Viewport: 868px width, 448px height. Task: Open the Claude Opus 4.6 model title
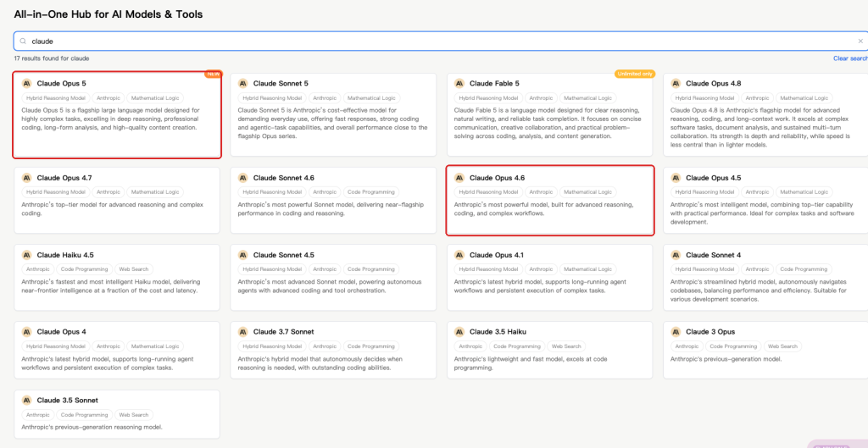coord(497,178)
